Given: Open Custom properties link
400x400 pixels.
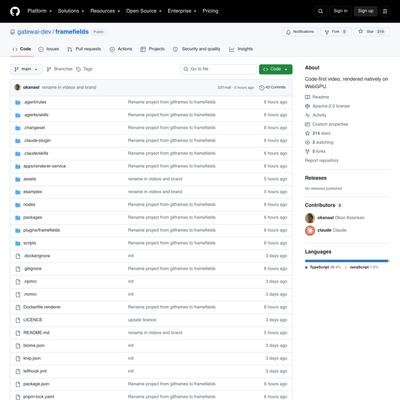Looking at the screenshot, I should click(x=326, y=124).
